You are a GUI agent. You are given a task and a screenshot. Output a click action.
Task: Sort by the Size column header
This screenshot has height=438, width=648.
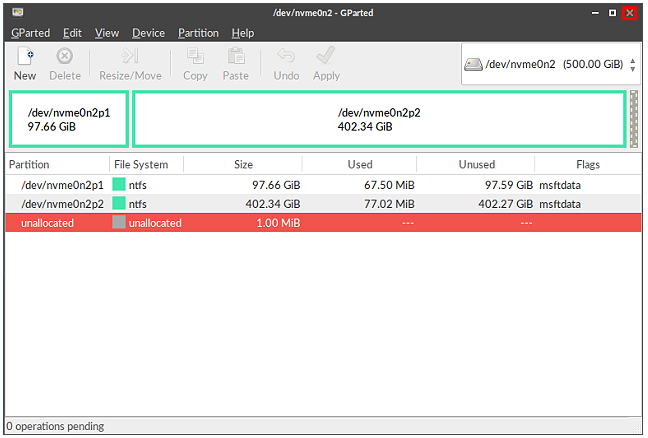(x=243, y=164)
